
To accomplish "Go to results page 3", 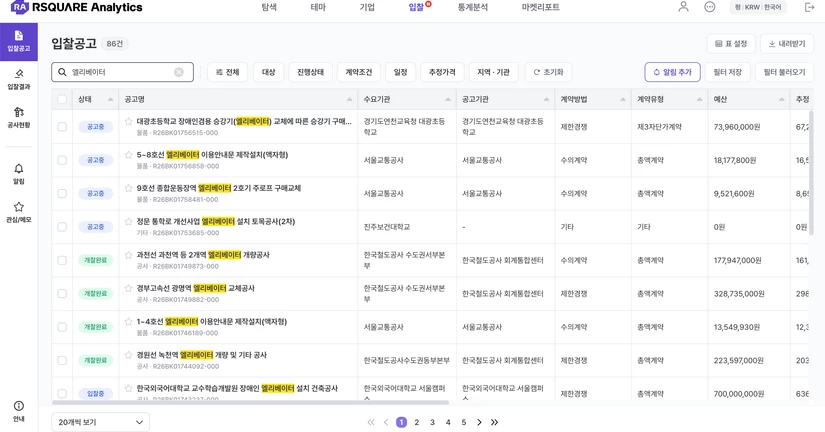I will [x=432, y=422].
